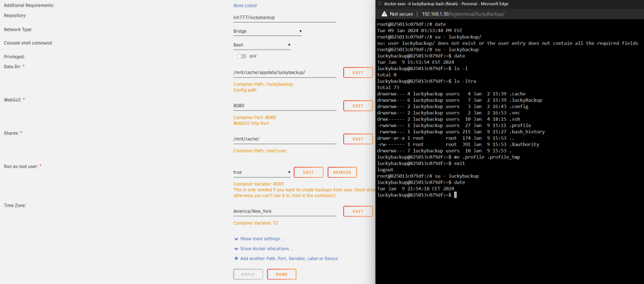The width and height of the screenshot is (644, 284).
Task: Open the Console shell command dropdown showing Bash
Action: [261, 45]
